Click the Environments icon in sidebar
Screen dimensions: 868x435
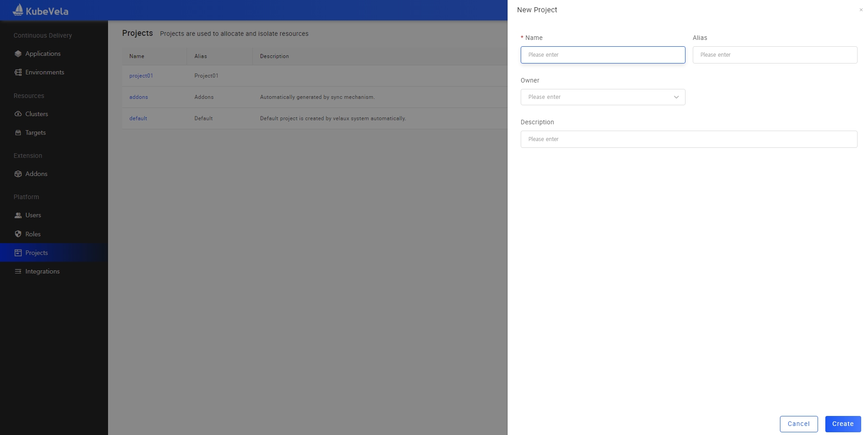pos(18,72)
